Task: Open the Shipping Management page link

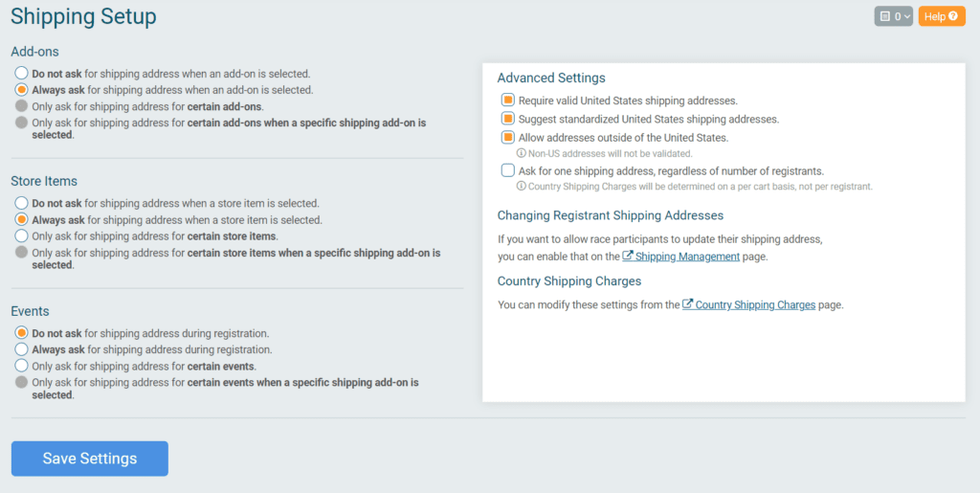Action: point(687,257)
